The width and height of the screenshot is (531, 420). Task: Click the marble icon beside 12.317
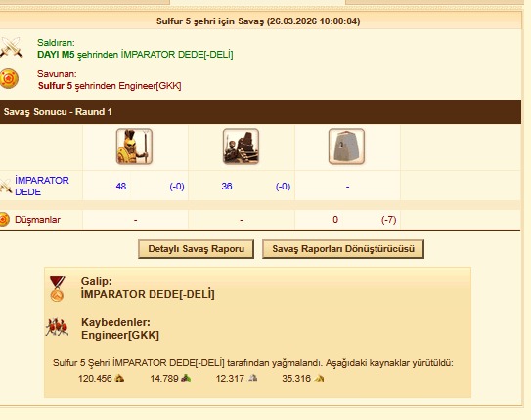253,378
